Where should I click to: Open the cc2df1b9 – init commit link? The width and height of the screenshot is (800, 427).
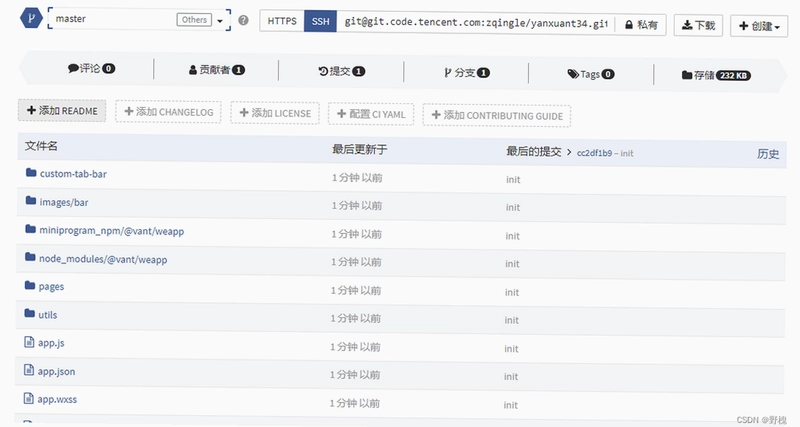605,153
